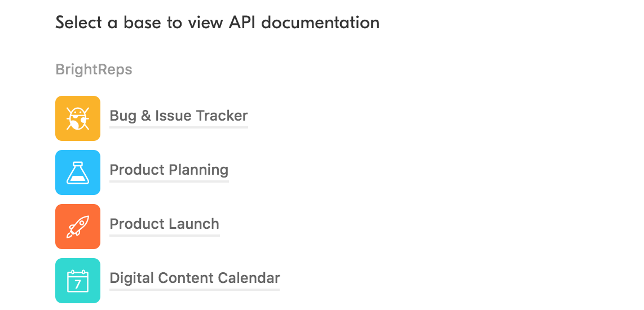
Task: Select the Product Launch link
Action: coord(164,224)
